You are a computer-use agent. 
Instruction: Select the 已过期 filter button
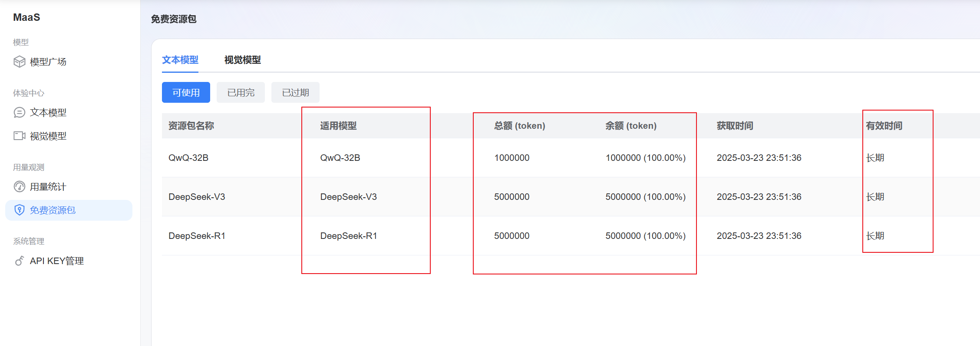tap(295, 92)
